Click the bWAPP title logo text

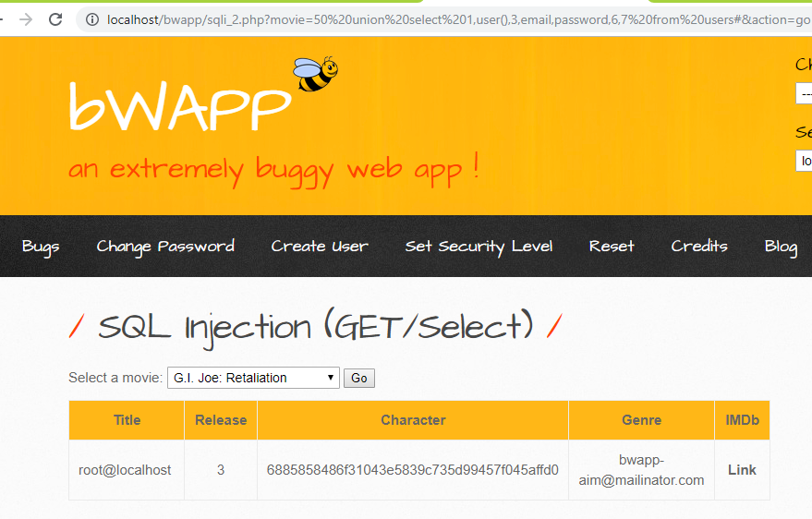180,105
